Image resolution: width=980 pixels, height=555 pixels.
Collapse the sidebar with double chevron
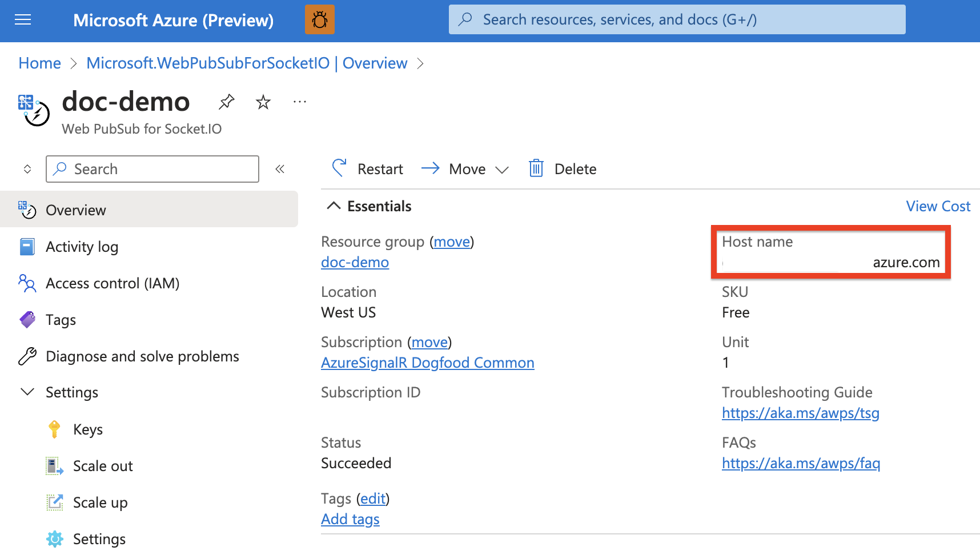tap(280, 169)
